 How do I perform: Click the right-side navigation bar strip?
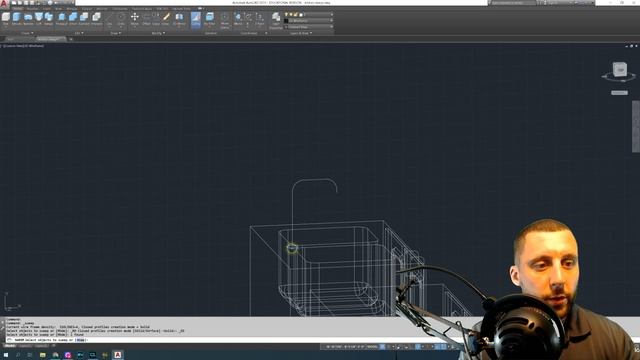(x=636, y=127)
